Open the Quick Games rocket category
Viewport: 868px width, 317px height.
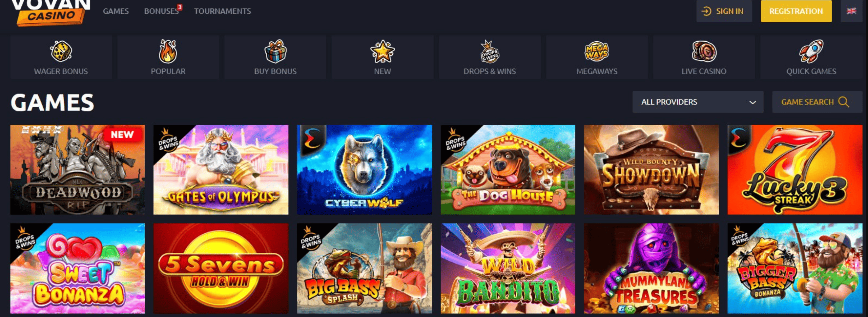pos(811,57)
